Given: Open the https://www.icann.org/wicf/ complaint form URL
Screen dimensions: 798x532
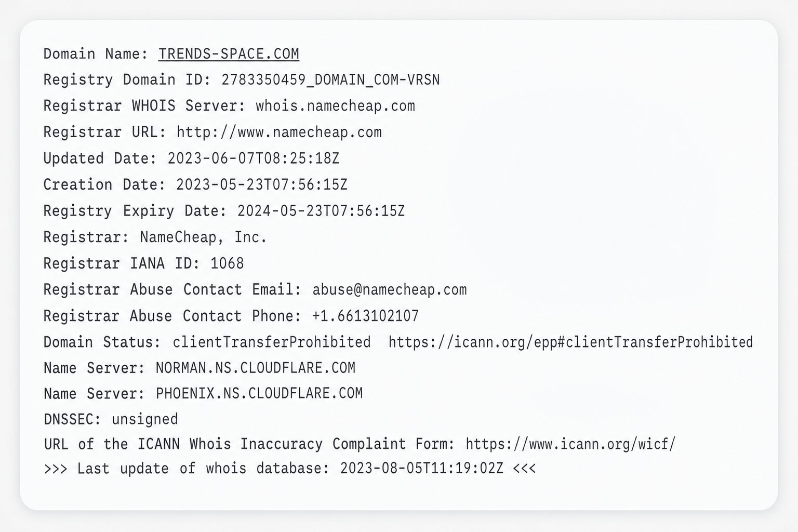Looking at the screenshot, I should pyautogui.click(x=570, y=444).
